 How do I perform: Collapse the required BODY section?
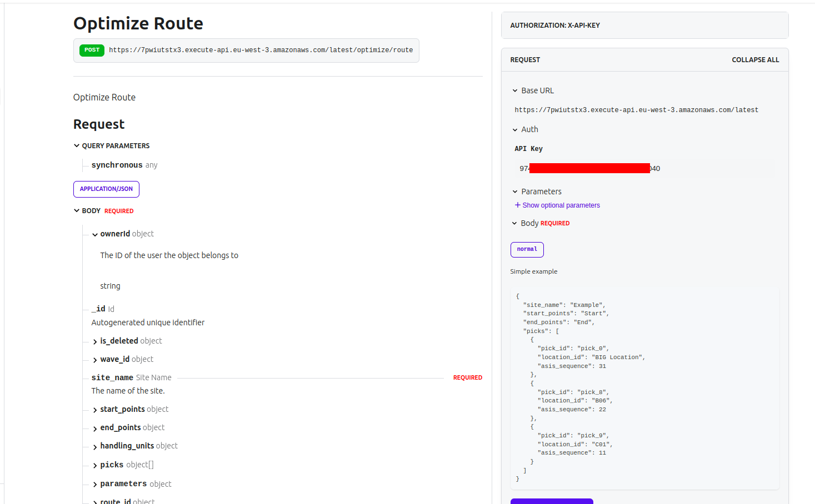point(76,210)
